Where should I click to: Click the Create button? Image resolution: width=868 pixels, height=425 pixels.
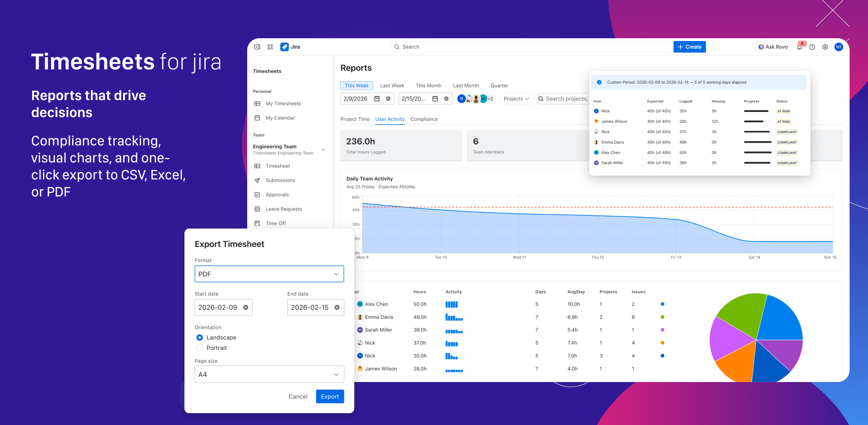point(689,47)
